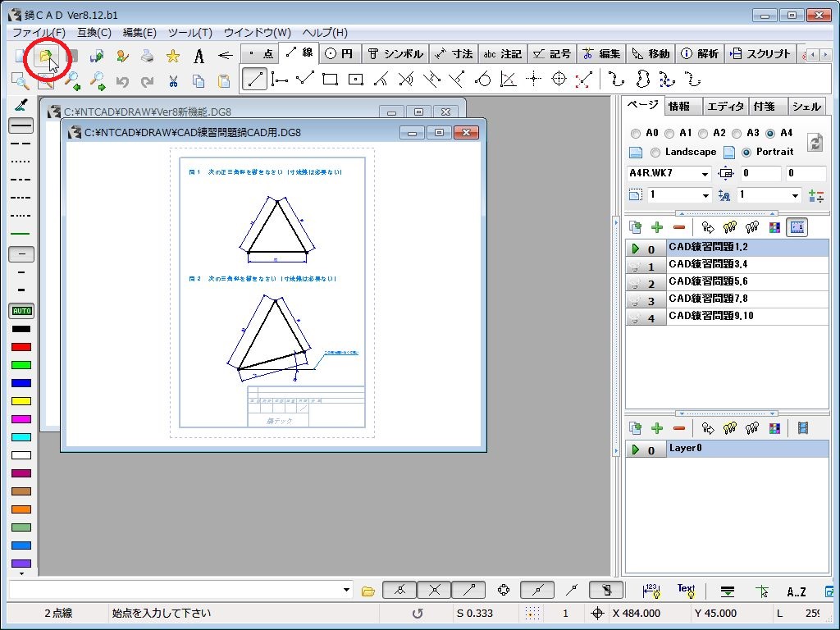Click the paste clipboard icon
Screen dimensions: 840x630
(223, 81)
